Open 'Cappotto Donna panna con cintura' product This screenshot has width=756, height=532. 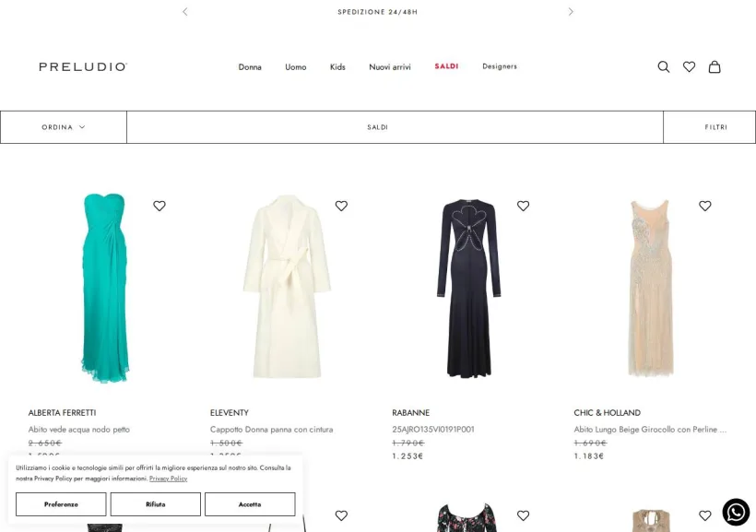point(271,430)
